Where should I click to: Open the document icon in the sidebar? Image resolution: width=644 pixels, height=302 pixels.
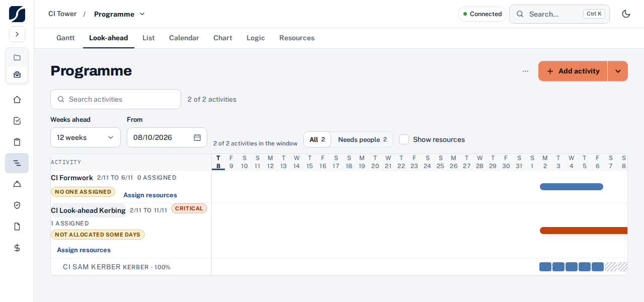pos(17,226)
